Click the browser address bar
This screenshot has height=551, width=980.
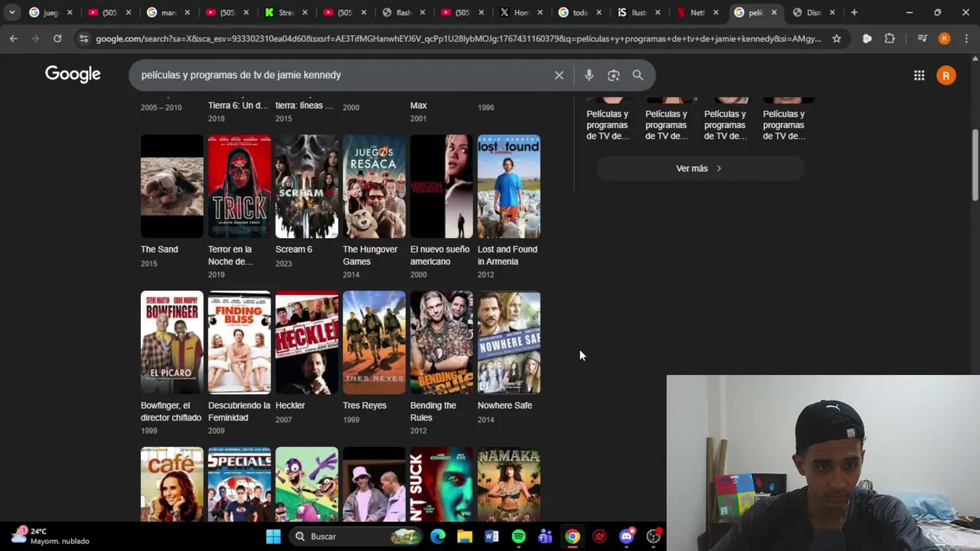[x=458, y=38]
